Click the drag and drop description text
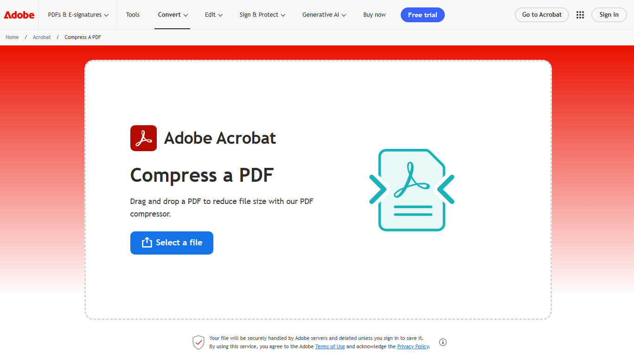Screen dimensions: 634x364 point(222,208)
